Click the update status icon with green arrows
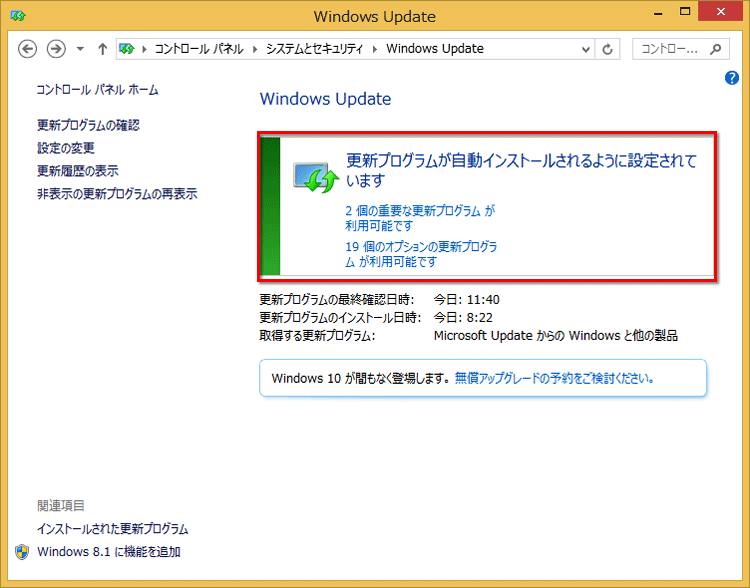This screenshot has width=750, height=588. [x=316, y=177]
